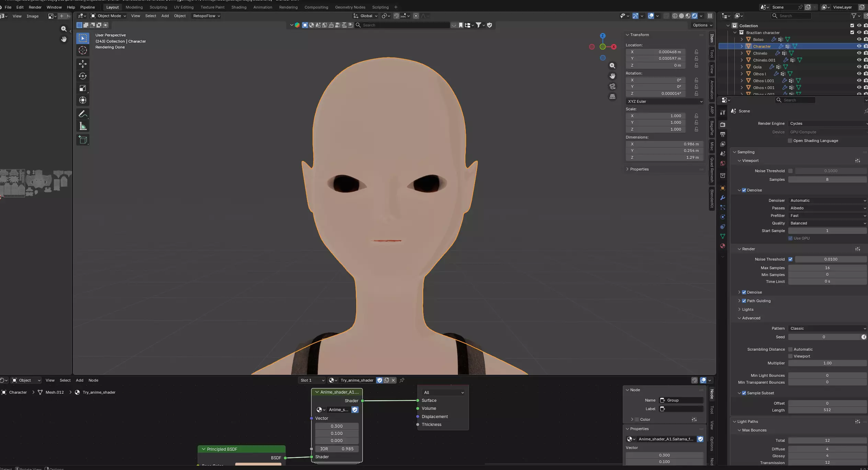868x470 pixels.
Task: Click the viewport pan hand icon
Action: click(612, 76)
